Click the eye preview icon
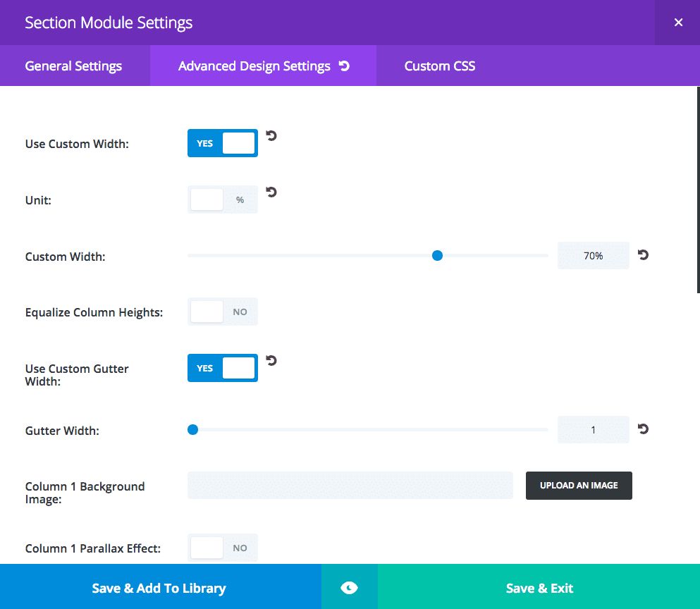Screen dimensions: 700x609 [x=349, y=588]
